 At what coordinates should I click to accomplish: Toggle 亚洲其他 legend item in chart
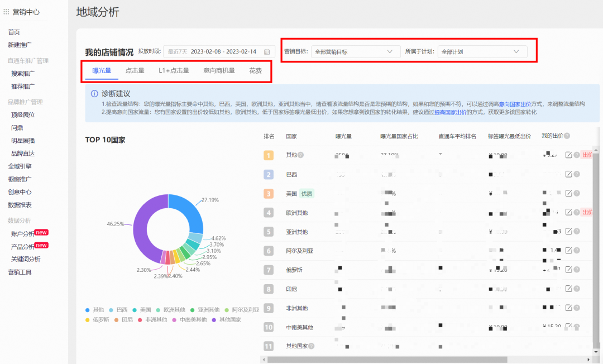tap(205, 310)
